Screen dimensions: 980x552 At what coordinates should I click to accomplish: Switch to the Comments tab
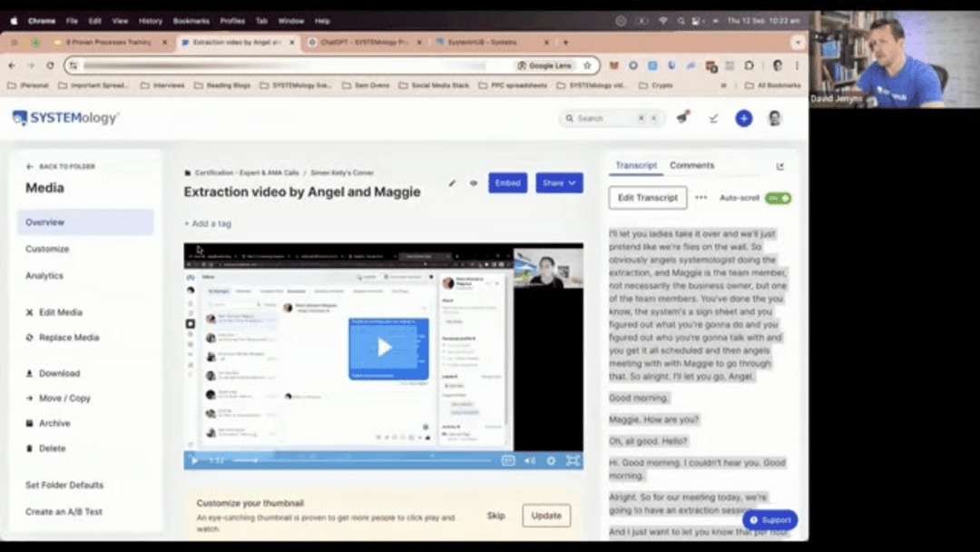point(691,165)
